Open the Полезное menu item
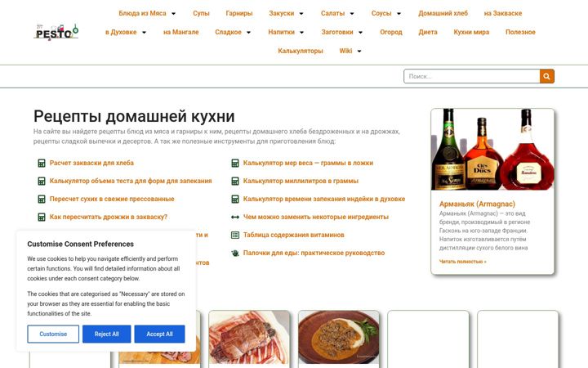The image size is (588, 368). point(520,32)
